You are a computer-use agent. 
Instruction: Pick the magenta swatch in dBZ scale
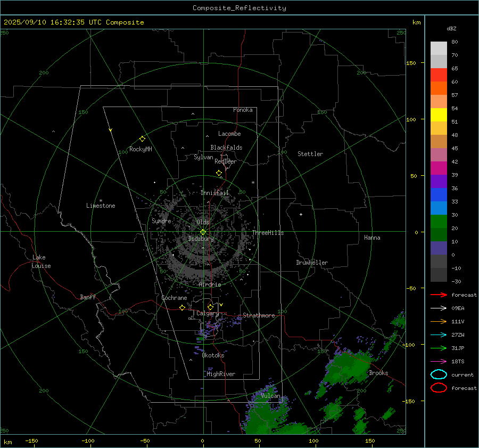pos(439,168)
